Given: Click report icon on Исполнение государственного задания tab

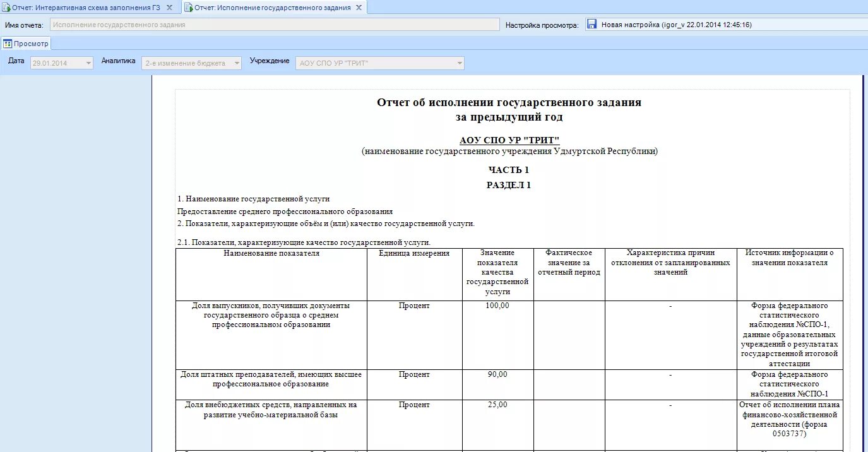Looking at the screenshot, I should (x=188, y=8).
